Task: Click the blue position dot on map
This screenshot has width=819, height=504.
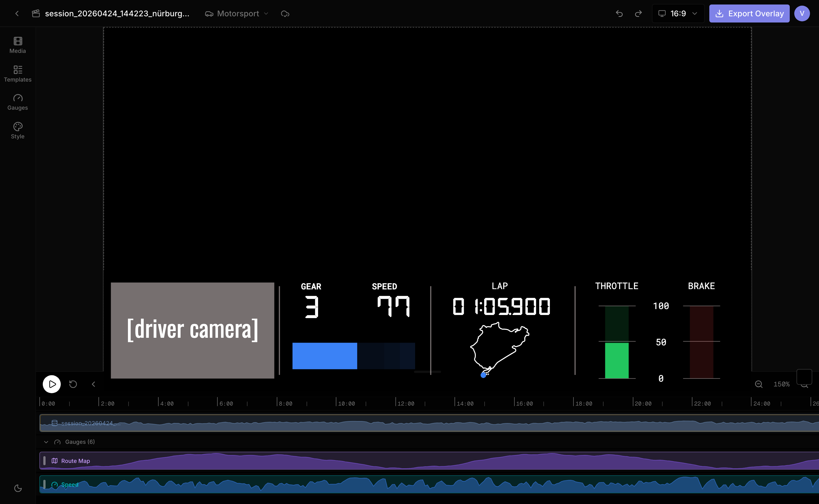Action: (x=483, y=375)
